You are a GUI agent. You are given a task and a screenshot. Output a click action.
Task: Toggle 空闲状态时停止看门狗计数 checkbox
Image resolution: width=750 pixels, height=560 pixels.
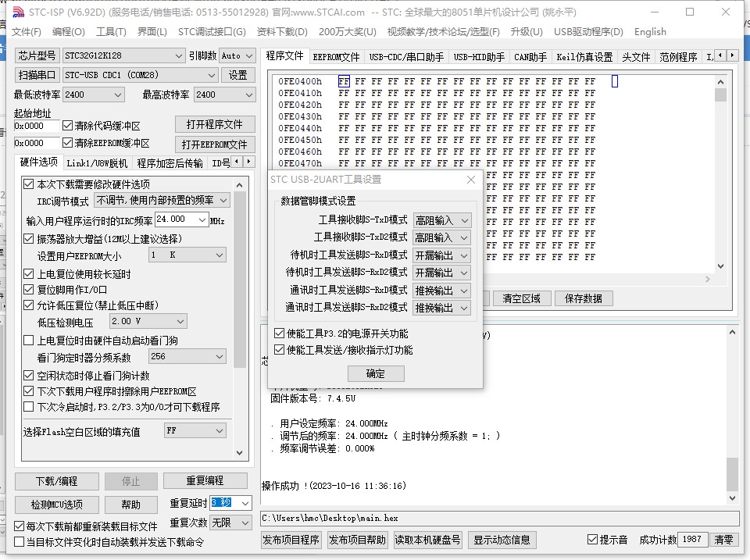click(29, 376)
